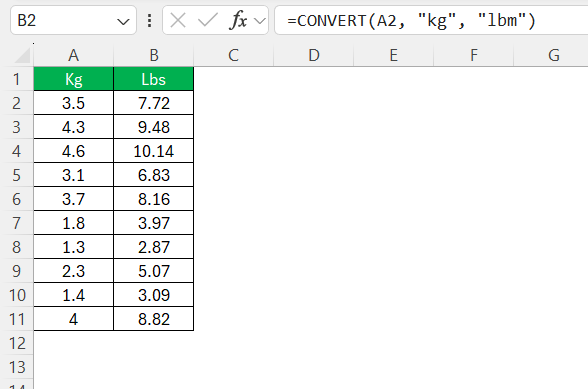Open the Insert Function fx button
The image size is (588, 389).
[238, 20]
